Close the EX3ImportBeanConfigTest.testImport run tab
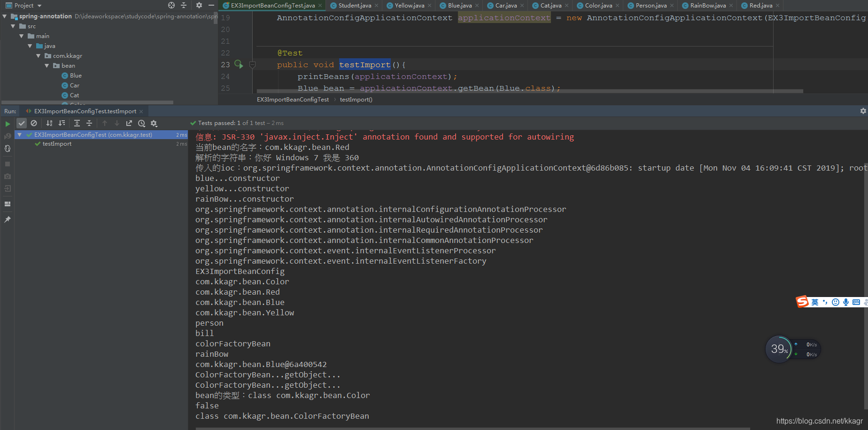The height and width of the screenshot is (430, 868). 141,111
